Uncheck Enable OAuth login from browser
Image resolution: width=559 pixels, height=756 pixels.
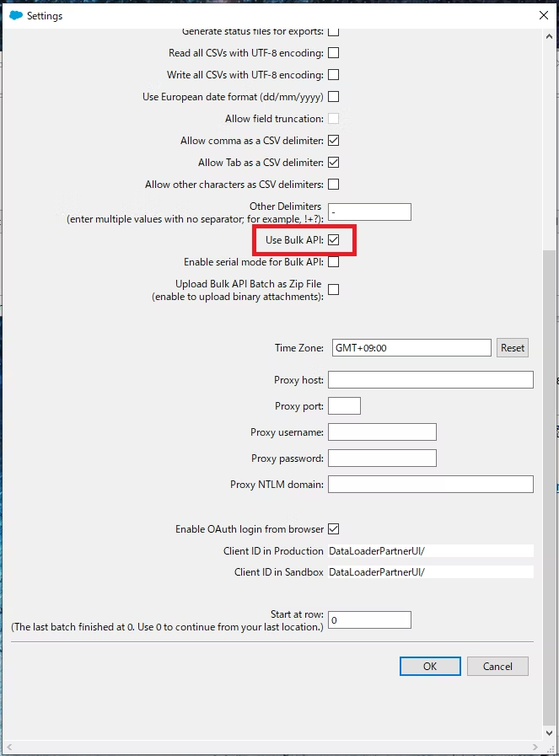coord(333,529)
